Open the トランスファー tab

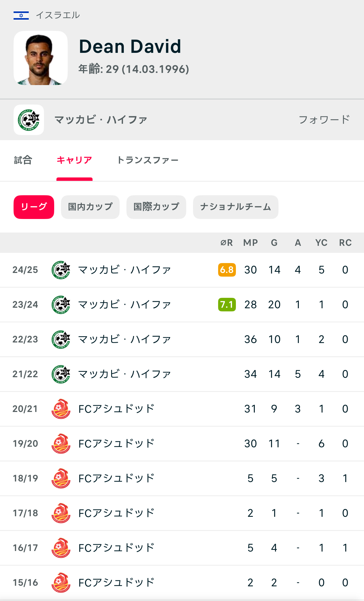click(x=148, y=160)
